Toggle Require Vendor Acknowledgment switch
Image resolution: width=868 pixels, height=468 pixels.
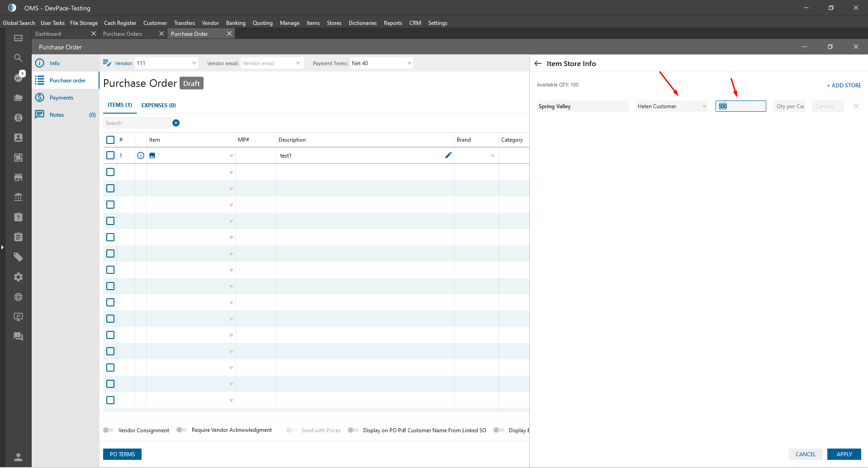tap(182, 430)
